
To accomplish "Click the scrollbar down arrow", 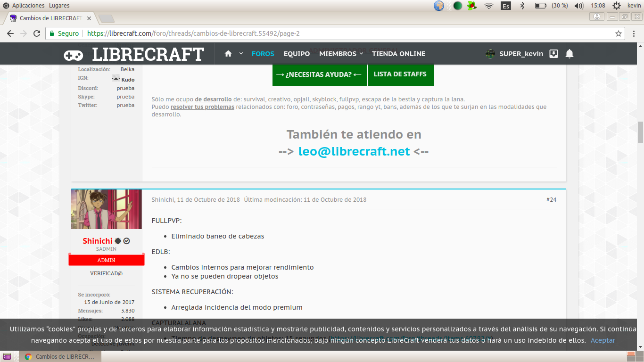I will [x=640, y=348].
